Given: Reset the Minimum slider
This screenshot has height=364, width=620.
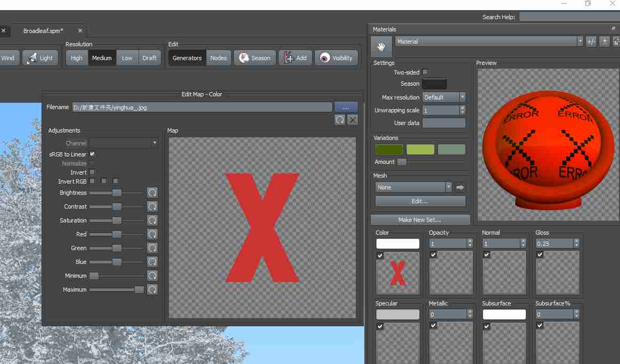Looking at the screenshot, I should pos(152,276).
